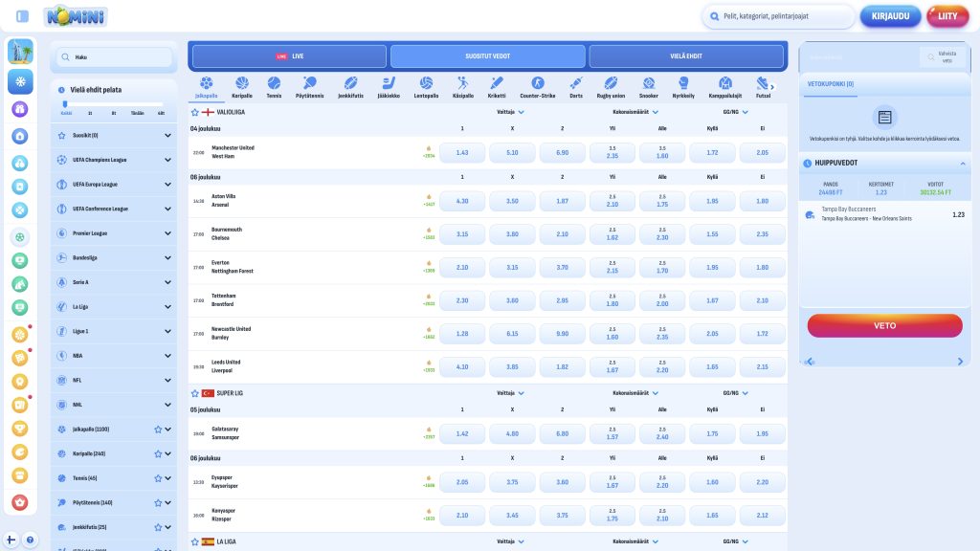Click the Nomini logo
The image size is (980, 551).
(76, 16)
